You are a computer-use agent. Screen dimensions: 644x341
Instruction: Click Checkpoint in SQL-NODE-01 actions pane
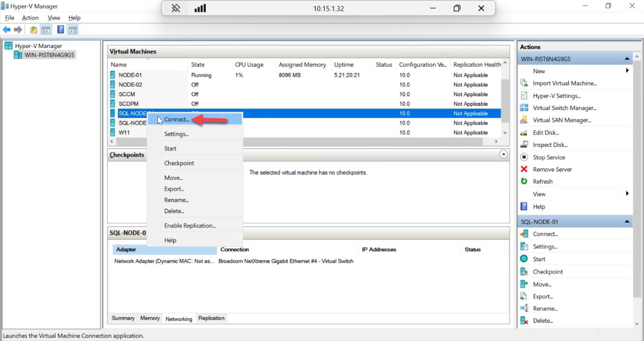point(548,271)
